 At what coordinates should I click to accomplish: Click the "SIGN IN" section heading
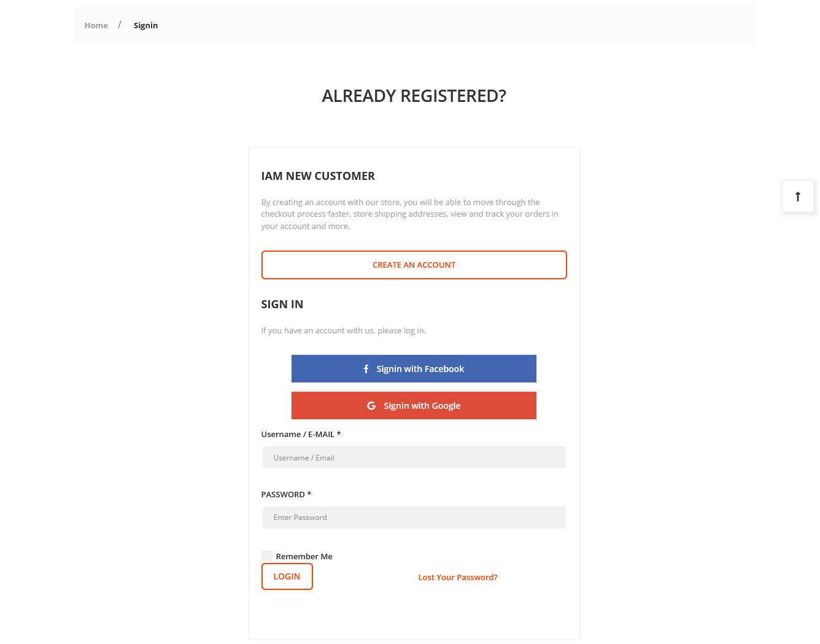point(282,305)
